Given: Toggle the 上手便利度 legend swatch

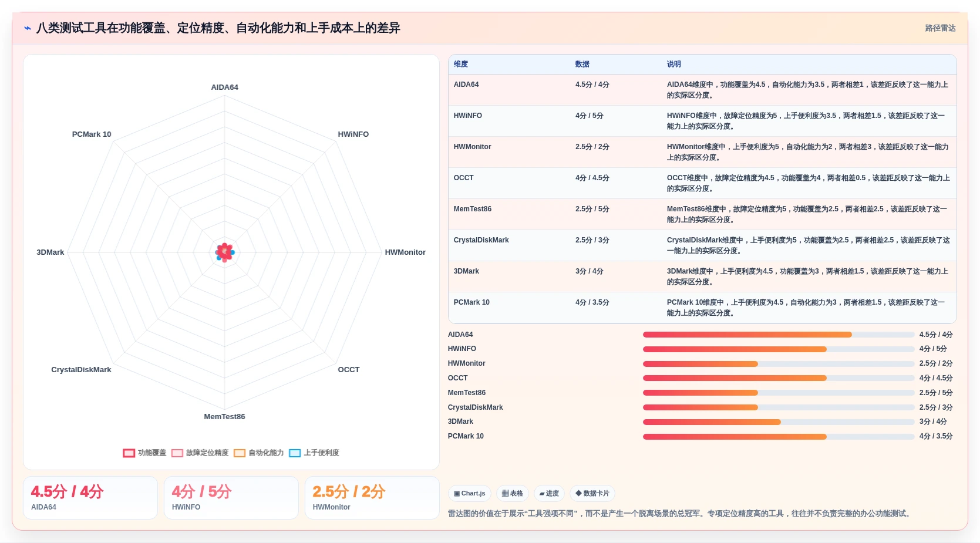Looking at the screenshot, I should 295,453.
